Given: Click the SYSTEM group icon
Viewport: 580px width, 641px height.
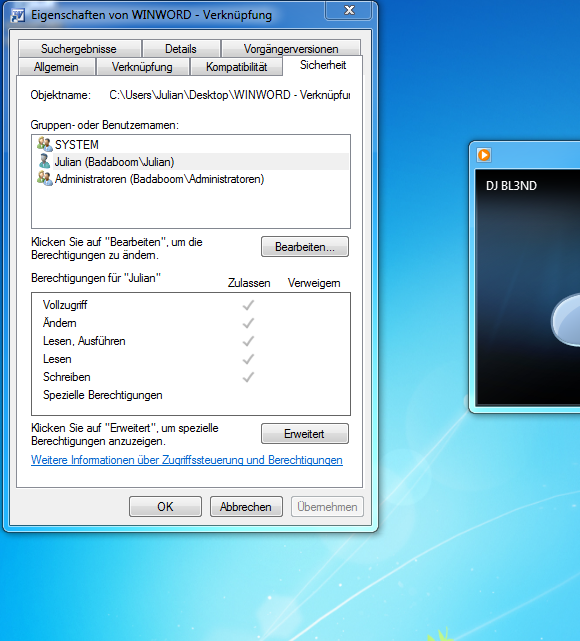Looking at the screenshot, I should (45, 144).
